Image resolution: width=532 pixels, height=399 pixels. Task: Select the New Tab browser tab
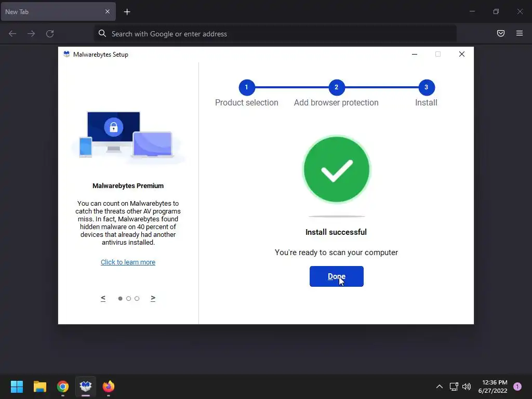(58, 11)
